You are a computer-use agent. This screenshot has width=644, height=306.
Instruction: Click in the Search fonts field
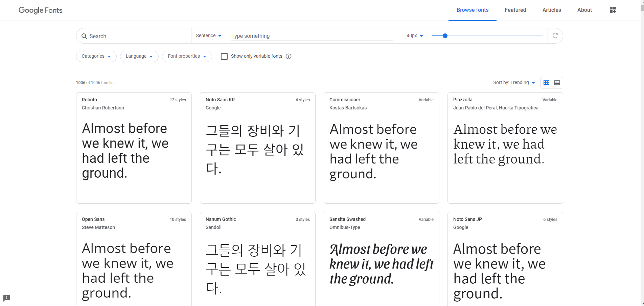click(139, 36)
